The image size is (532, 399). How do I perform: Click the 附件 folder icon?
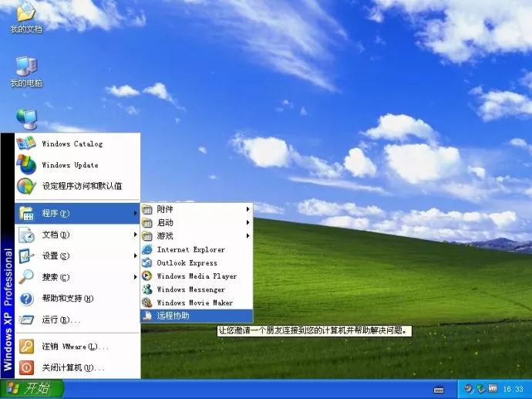pos(147,209)
